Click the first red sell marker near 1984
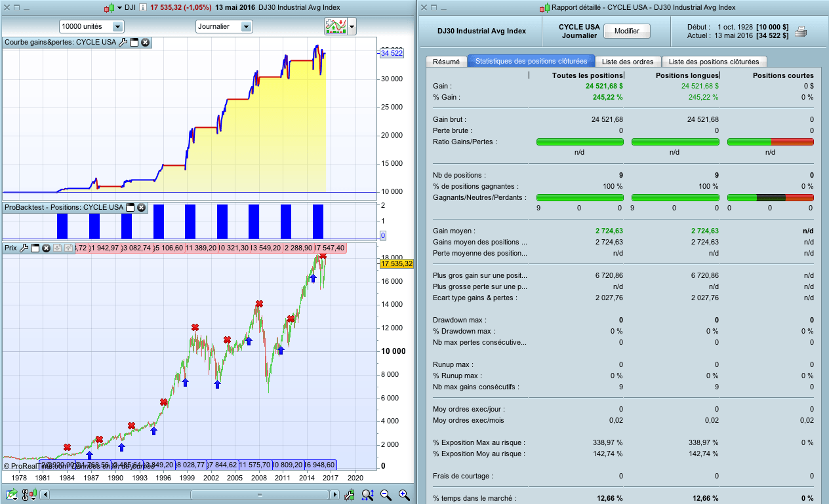 (67, 447)
